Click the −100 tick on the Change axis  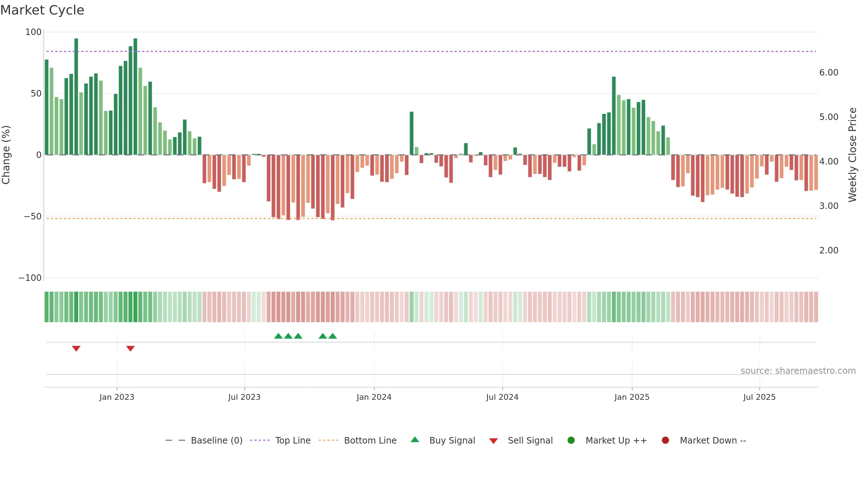point(30,278)
